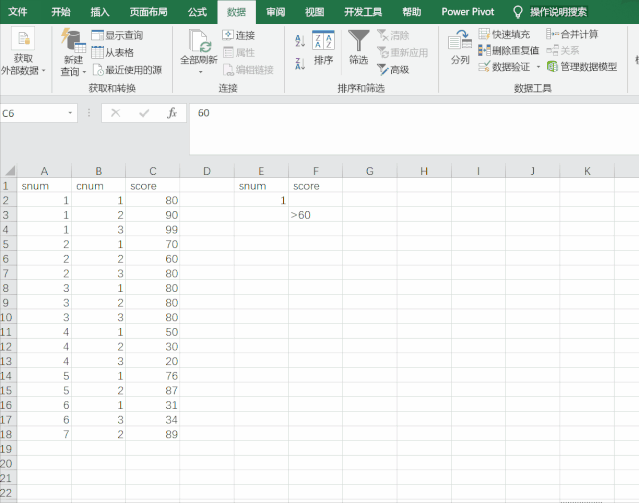
Task: Click 删除重复值 remove duplicates
Action: click(509, 51)
